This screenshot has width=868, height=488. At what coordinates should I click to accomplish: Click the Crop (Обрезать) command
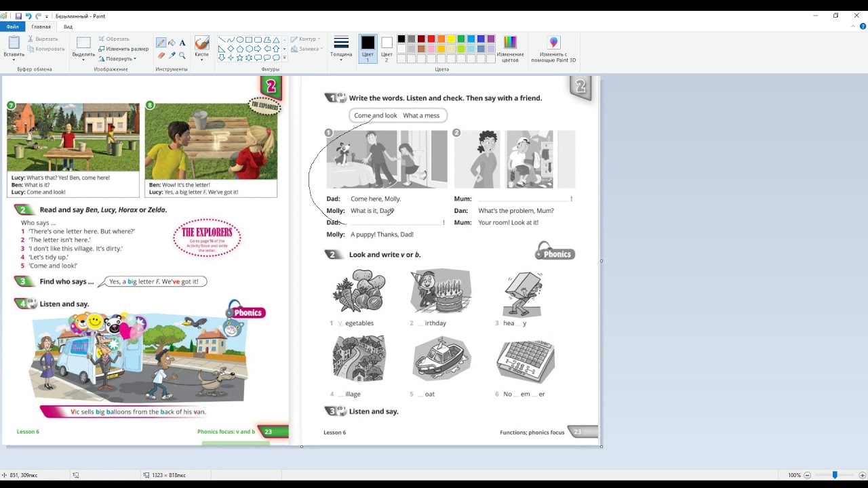pos(114,39)
